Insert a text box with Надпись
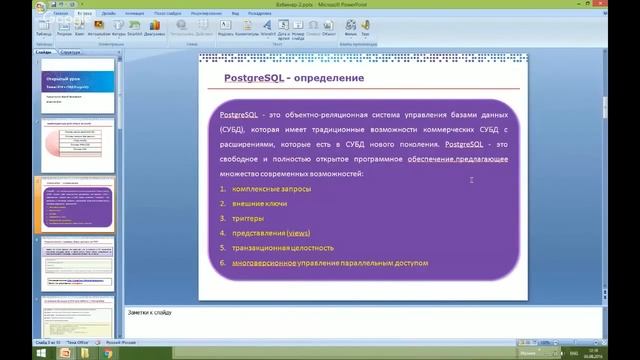The height and width of the screenshot is (360, 640). tap(225, 28)
